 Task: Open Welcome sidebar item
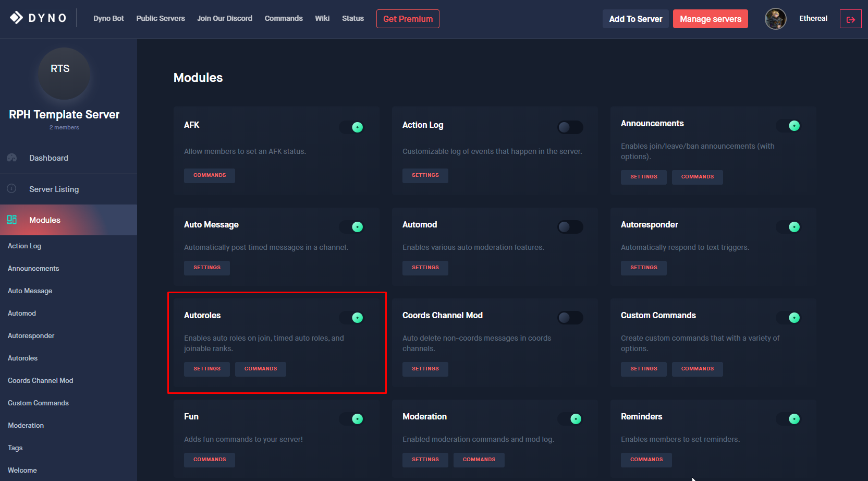(x=22, y=470)
